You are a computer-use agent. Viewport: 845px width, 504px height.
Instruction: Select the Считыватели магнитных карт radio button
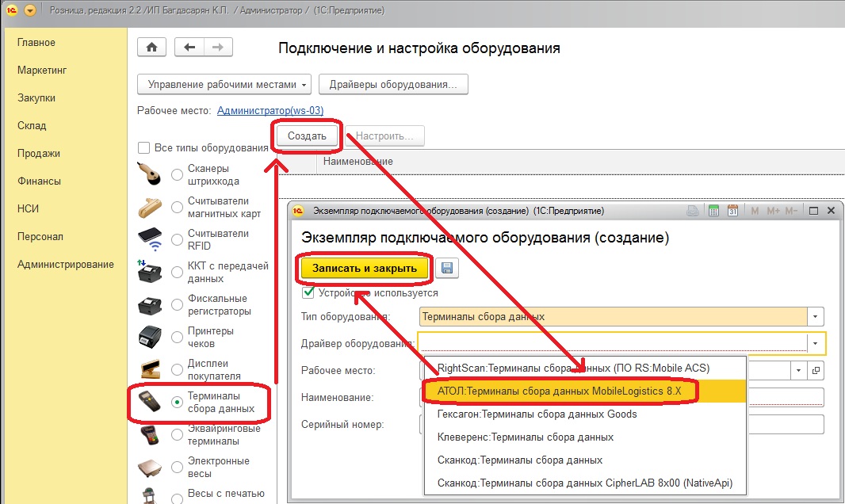[x=177, y=208]
